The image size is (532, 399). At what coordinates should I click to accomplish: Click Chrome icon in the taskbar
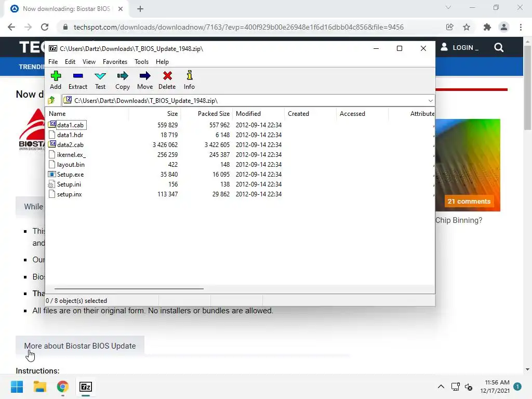(63, 387)
